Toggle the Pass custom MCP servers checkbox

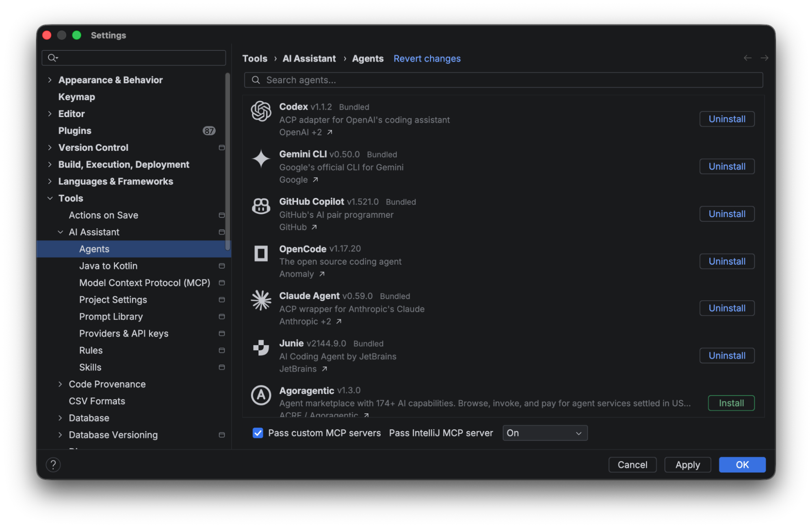pos(258,433)
